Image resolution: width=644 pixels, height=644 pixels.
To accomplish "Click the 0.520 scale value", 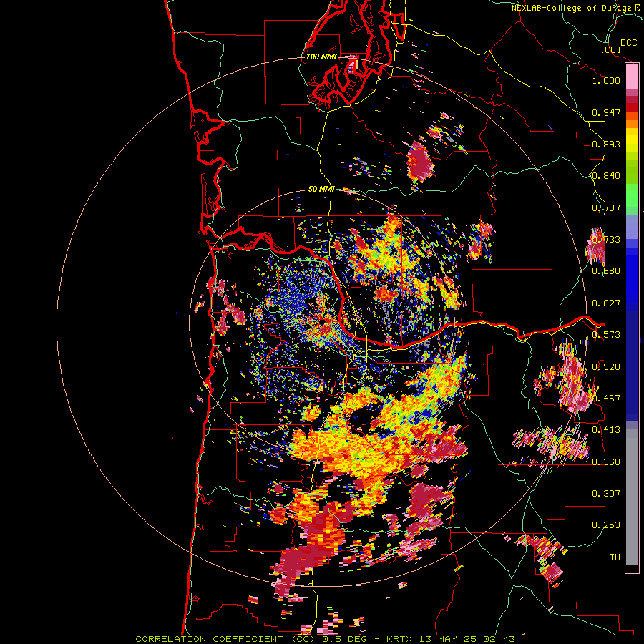I will pos(606,366).
